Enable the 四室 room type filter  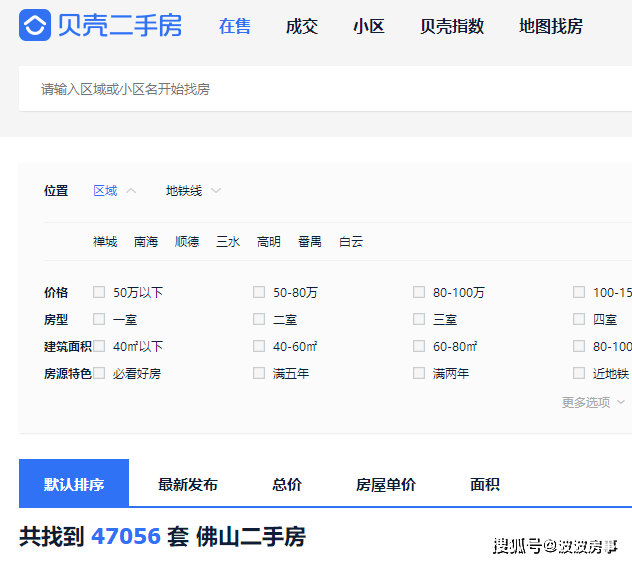tap(579, 319)
